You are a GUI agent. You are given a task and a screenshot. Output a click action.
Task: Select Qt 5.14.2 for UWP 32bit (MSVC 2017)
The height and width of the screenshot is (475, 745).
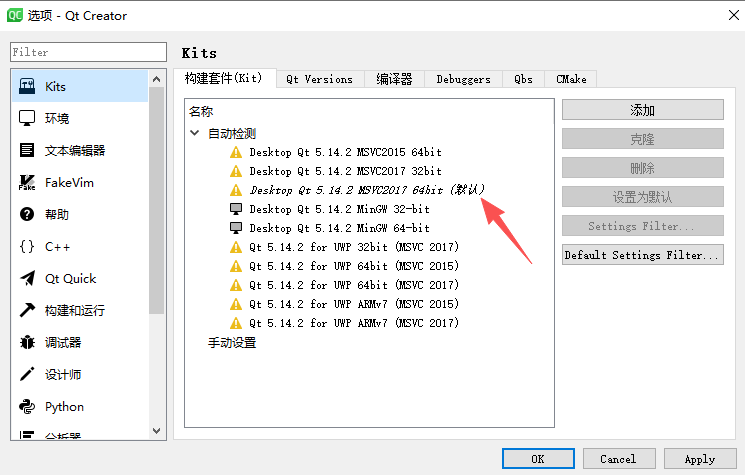[354, 247]
